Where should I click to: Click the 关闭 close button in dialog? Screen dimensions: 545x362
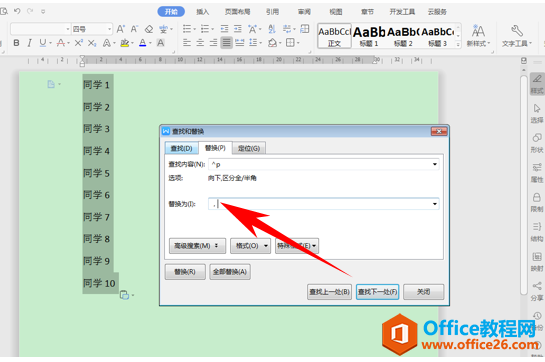[x=424, y=292]
